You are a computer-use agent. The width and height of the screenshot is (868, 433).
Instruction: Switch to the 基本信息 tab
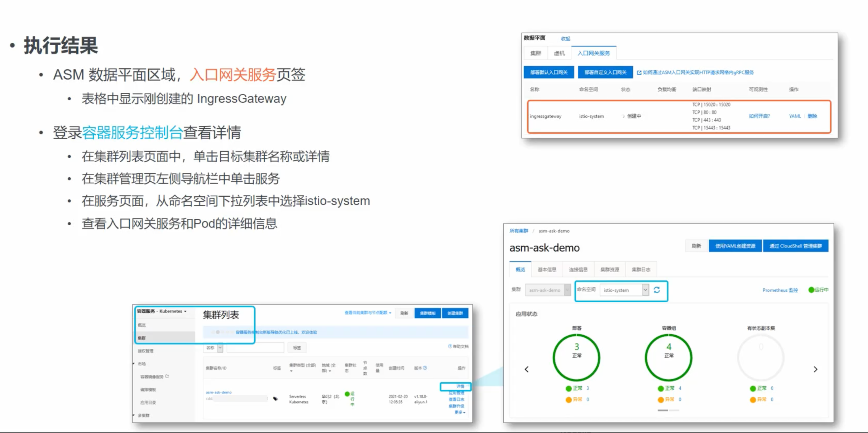547,269
